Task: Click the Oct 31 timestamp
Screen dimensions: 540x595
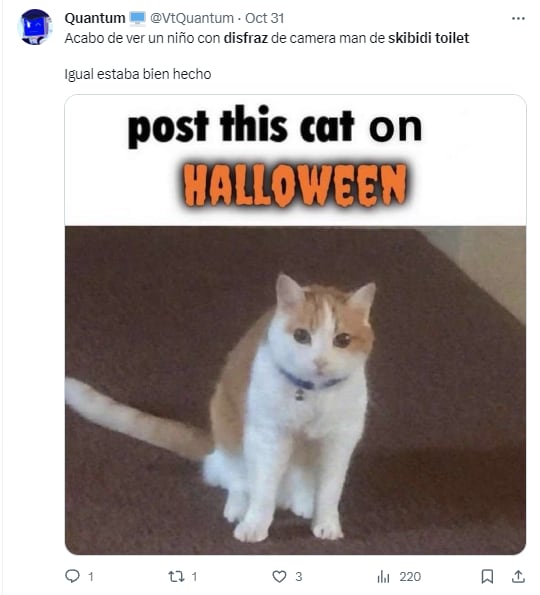Action: pyautogui.click(x=264, y=18)
